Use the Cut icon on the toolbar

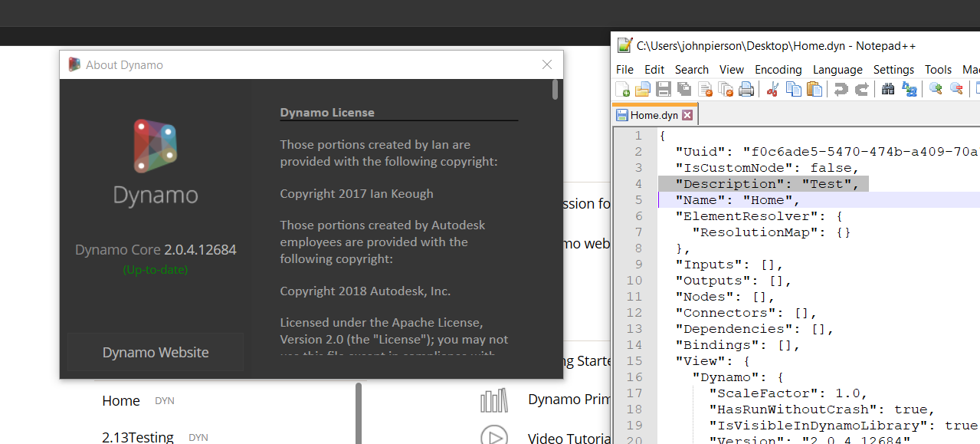pyautogui.click(x=772, y=89)
